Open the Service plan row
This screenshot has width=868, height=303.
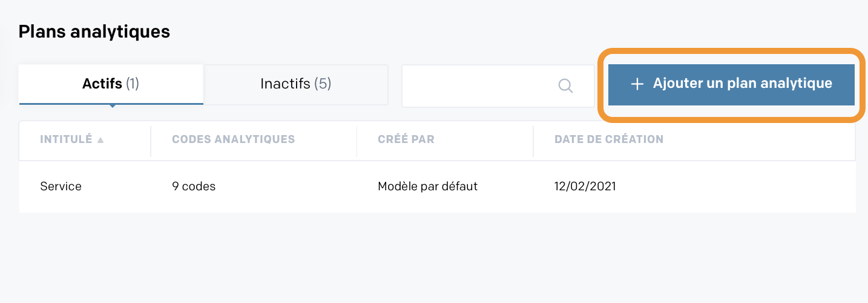click(437, 187)
